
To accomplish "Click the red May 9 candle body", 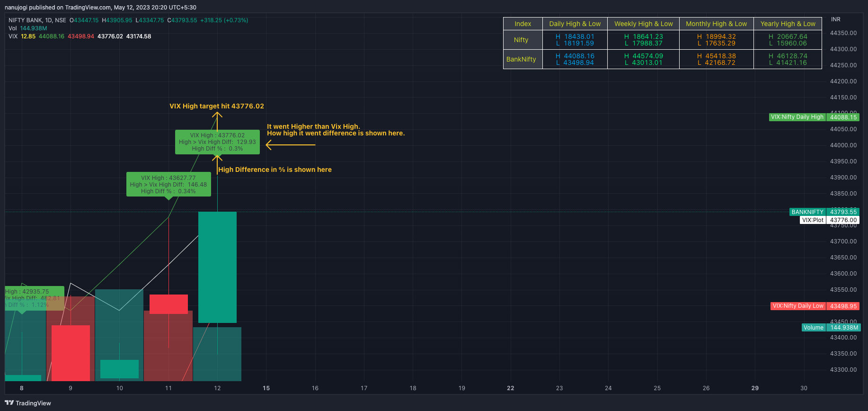I will pyautogui.click(x=71, y=353).
